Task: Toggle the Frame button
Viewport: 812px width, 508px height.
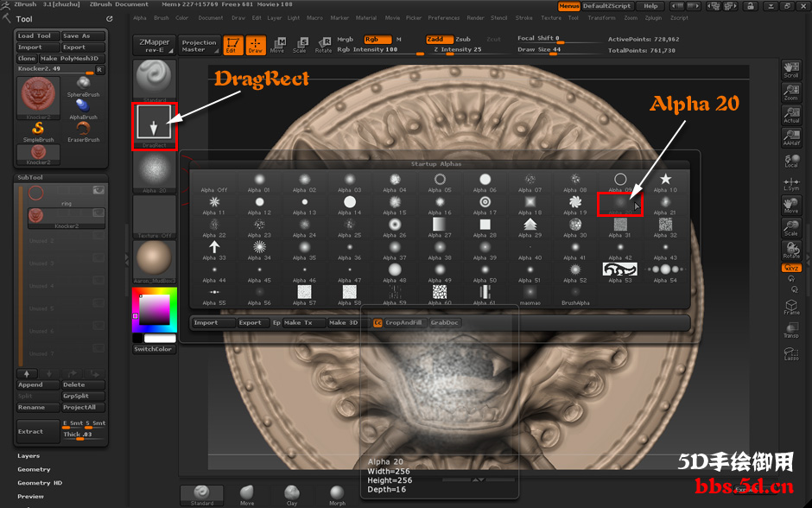Action: [791, 307]
